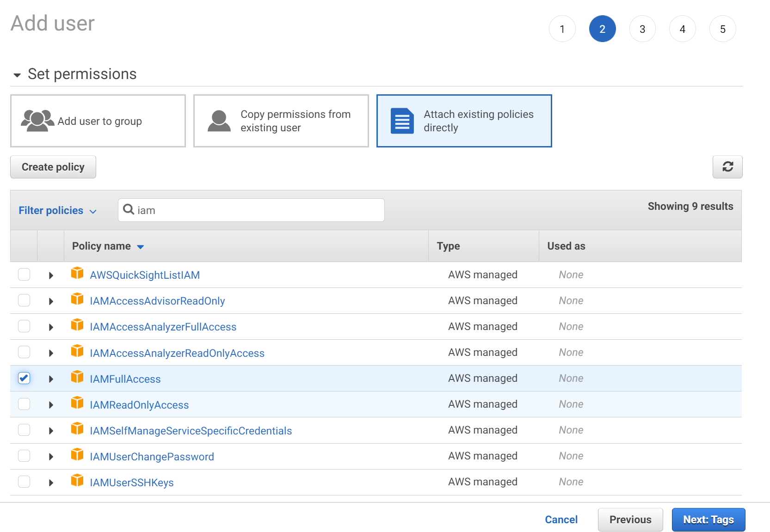The height and width of the screenshot is (532, 770).
Task: Go to wizard step 4
Action: click(683, 29)
